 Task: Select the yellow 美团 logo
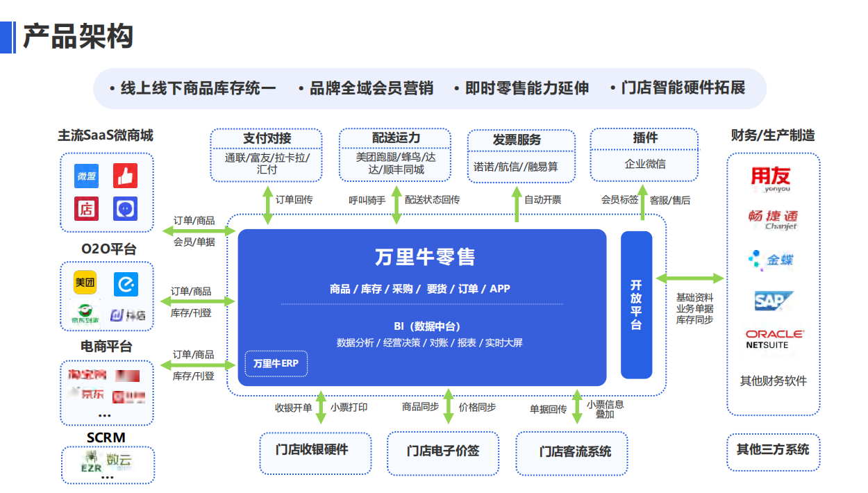click(85, 283)
